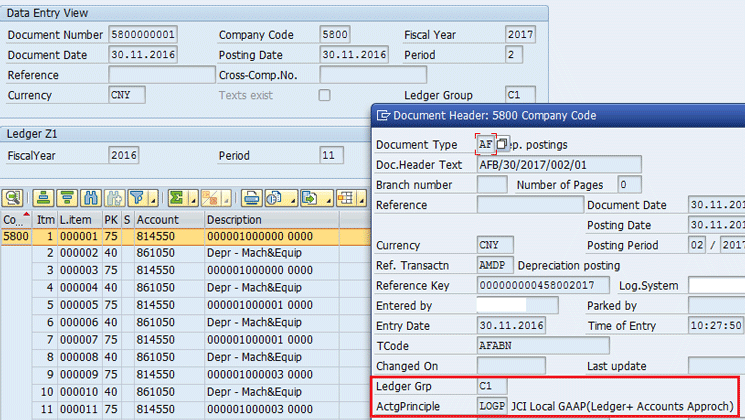Sort the list in ascending order

pyautogui.click(x=43, y=197)
